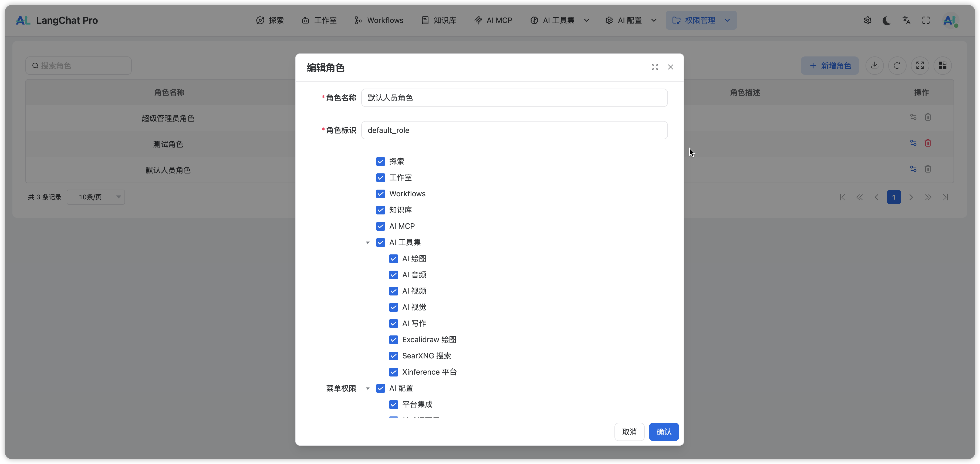Expand the edit role dialog to fullscreen
The image size is (980, 464).
[x=655, y=67]
